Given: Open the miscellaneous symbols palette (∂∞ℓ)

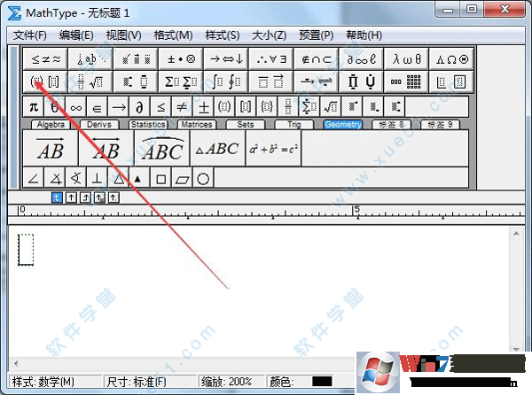Looking at the screenshot, I should pos(362,59).
